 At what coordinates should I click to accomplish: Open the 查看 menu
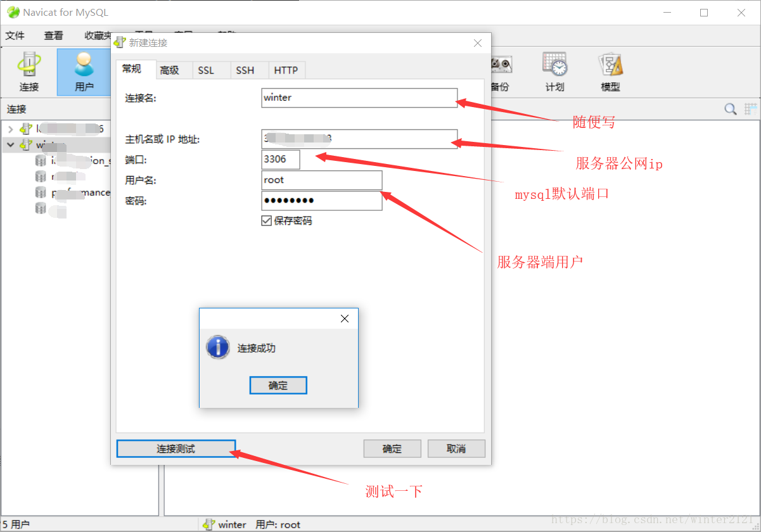(x=53, y=35)
